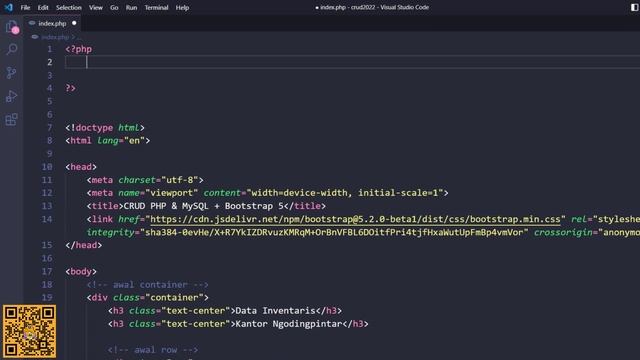Click the closing </head> tag
The image size is (640, 360).
tap(84, 245)
